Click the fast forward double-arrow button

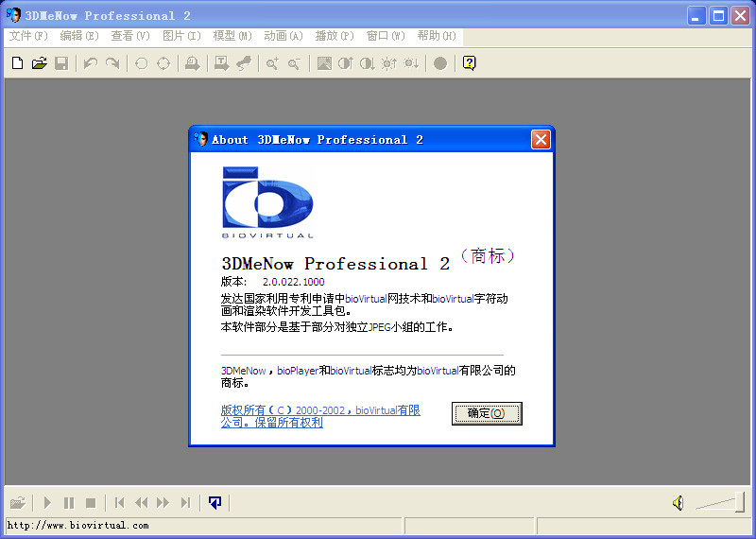pyautogui.click(x=163, y=503)
